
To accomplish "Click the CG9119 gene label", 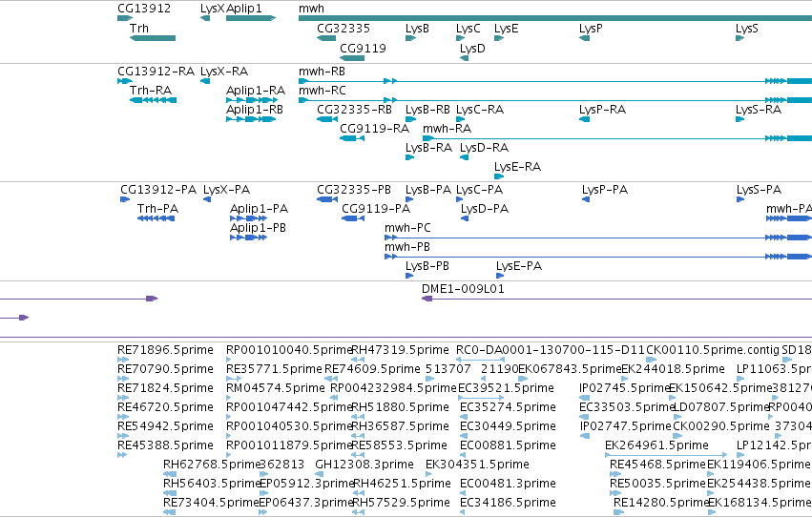I will point(363,48).
